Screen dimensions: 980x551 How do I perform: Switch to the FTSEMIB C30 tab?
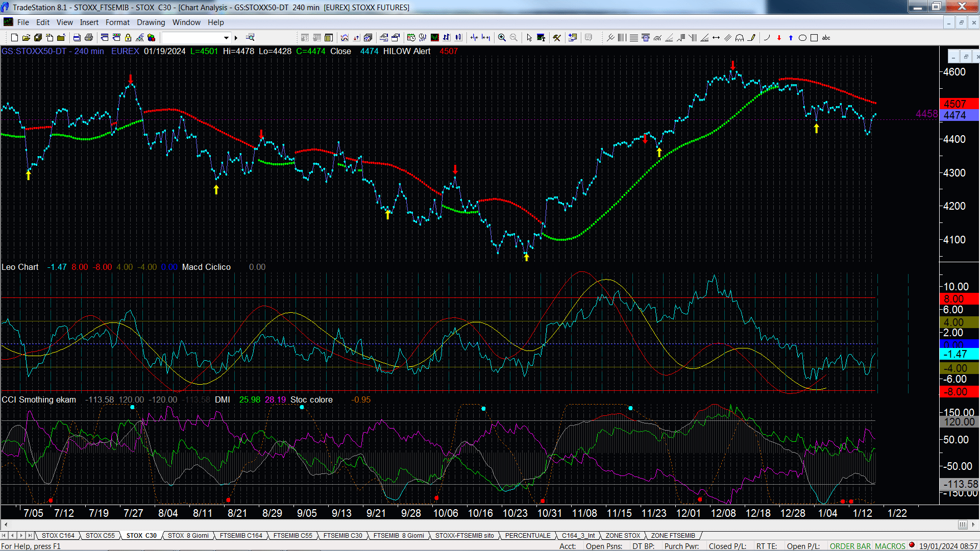(x=343, y=536)
